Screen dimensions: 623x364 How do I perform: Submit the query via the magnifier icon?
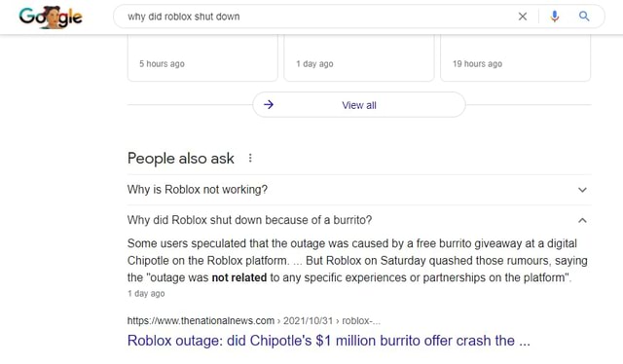(584, 17)
